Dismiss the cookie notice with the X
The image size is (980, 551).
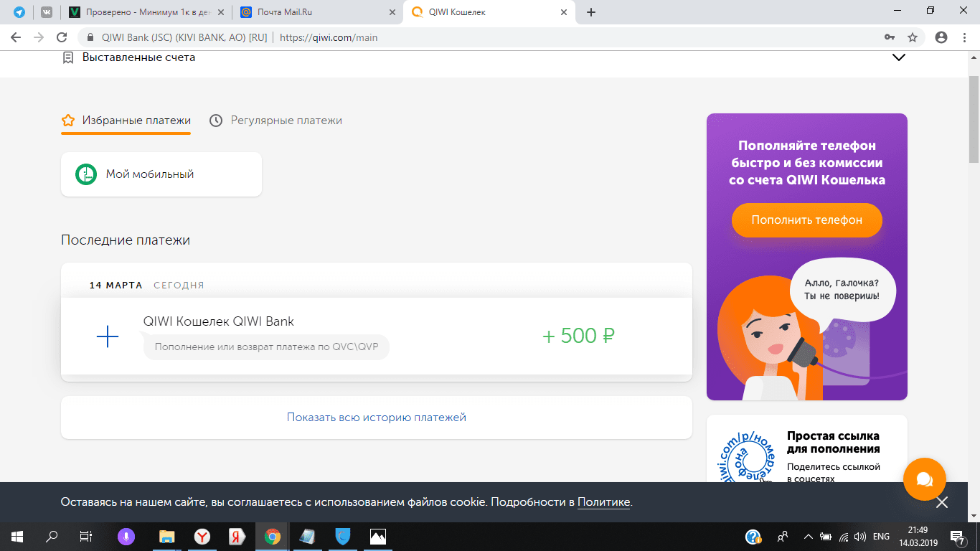(942, 502)
